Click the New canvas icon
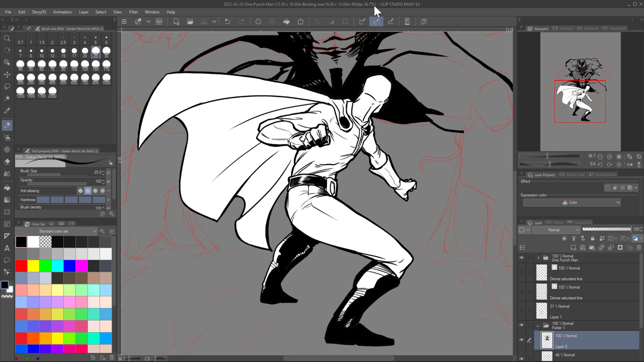The width and height of the screenshot is (644, 362). (176, 21)
